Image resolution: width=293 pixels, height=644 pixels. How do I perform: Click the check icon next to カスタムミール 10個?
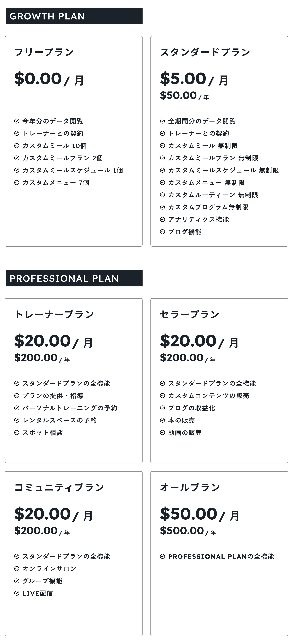tap(17, 145)
